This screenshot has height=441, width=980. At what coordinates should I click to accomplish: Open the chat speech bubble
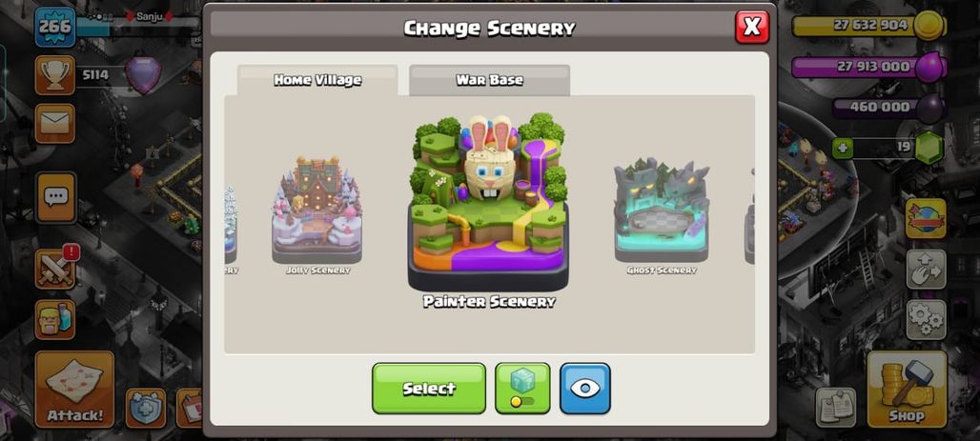point(56,197)
